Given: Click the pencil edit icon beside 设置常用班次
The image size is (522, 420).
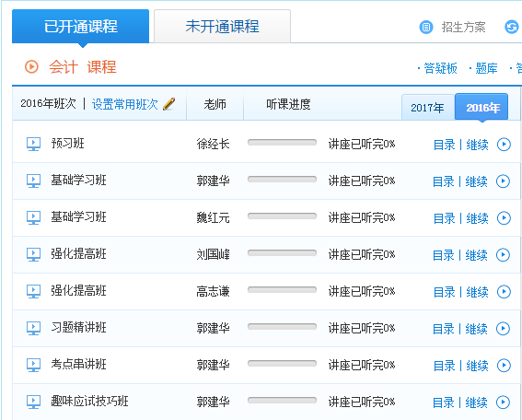Looking at the screenshot, I should coord(168,104).
